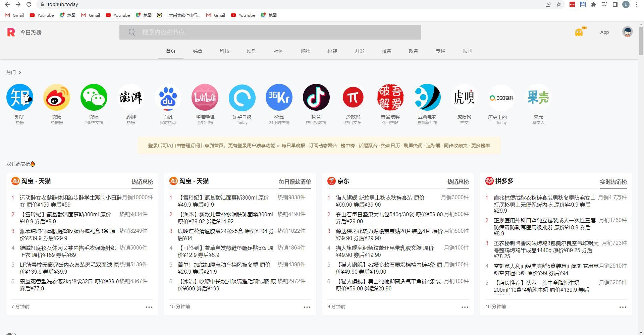Image resolution: width=644 pixels, height=335 pixels.
Task: Open the 购物 category tab
Action: (x=306, y=51)
